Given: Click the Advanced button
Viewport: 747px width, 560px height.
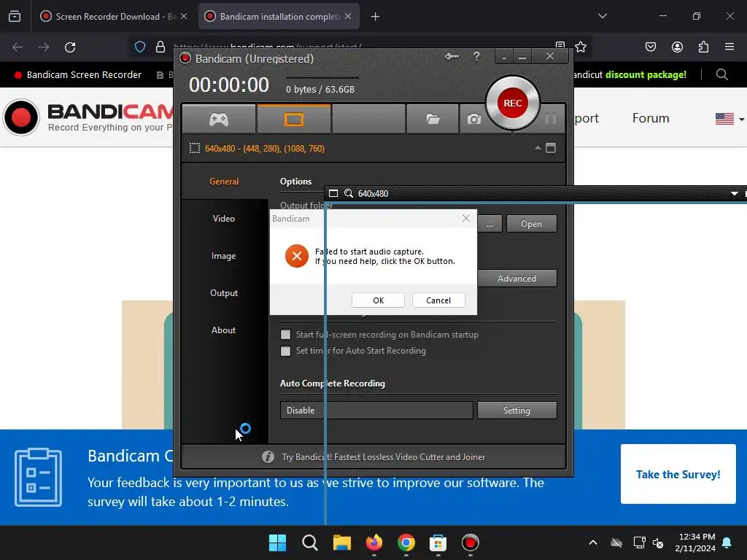Looking at the screenshot, I should pos(517,278).
